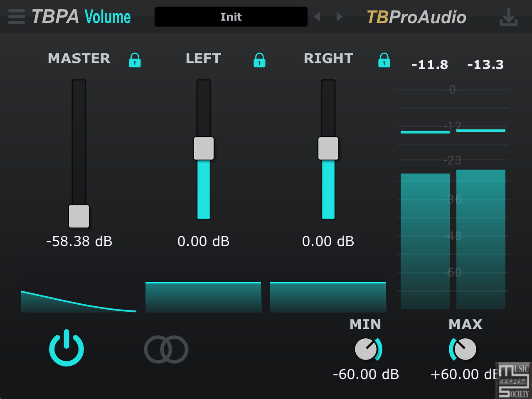Click the LEFT 0.00 dB value

(x=204, y=241)
